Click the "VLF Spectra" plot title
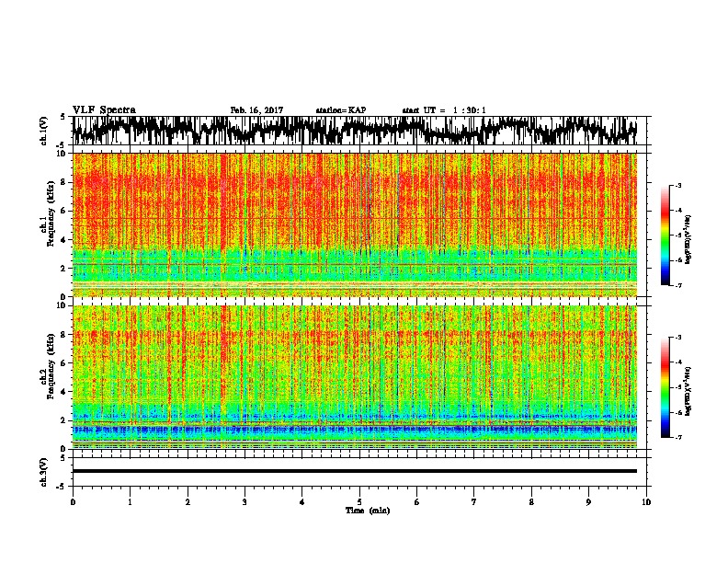Image resolution: width=728 pixels, height=563 pixels. tap(104, 110)
